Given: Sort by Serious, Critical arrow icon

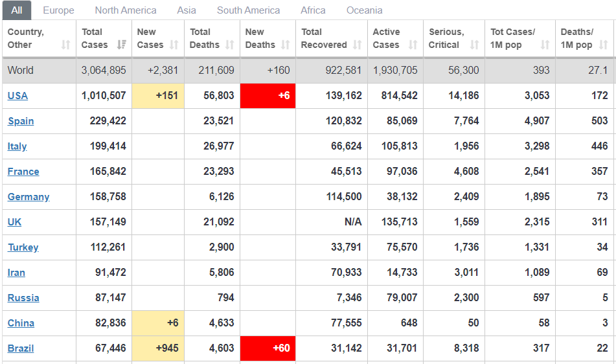Looking at the screenshot, I should click(474, 45).
